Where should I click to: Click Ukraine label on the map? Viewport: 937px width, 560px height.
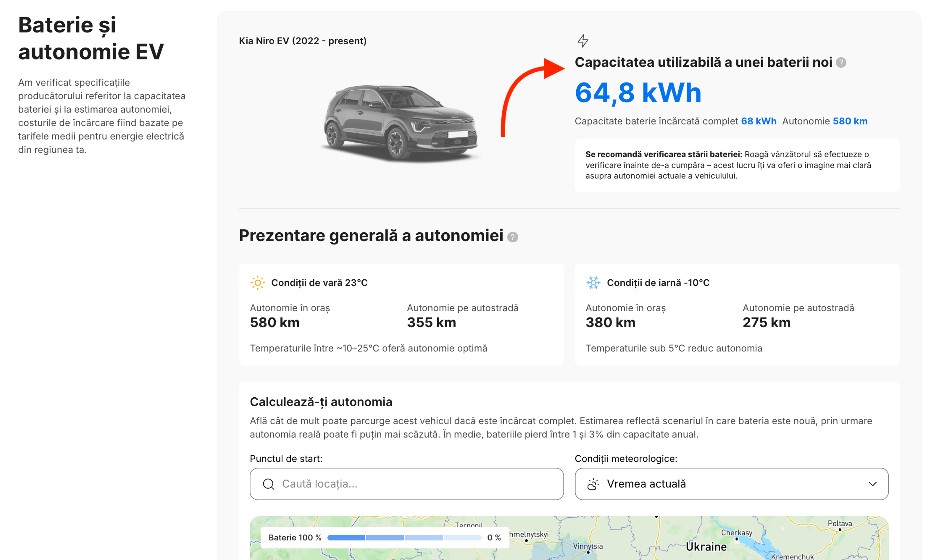[706, 547]
